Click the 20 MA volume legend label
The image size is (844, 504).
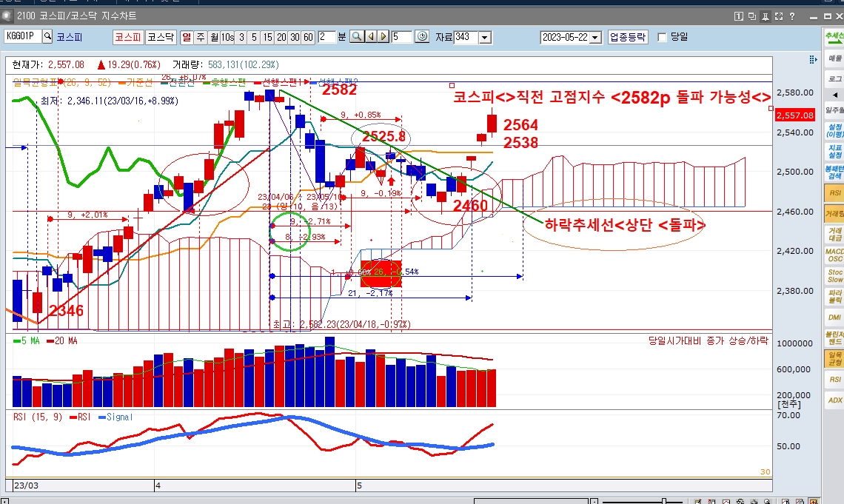pyautogui.click(x=61, y=341)
